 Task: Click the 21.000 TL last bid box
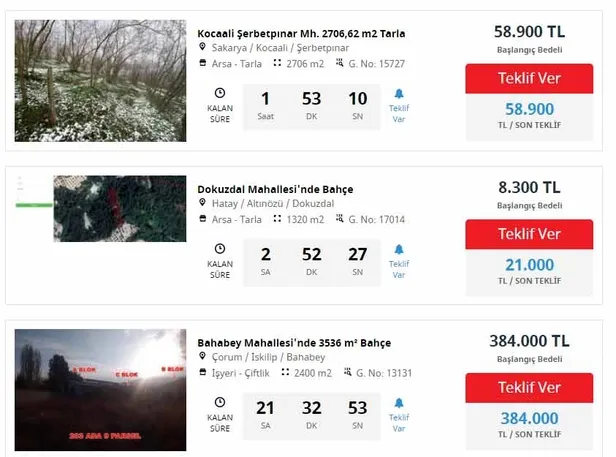[x=529, y=270]
